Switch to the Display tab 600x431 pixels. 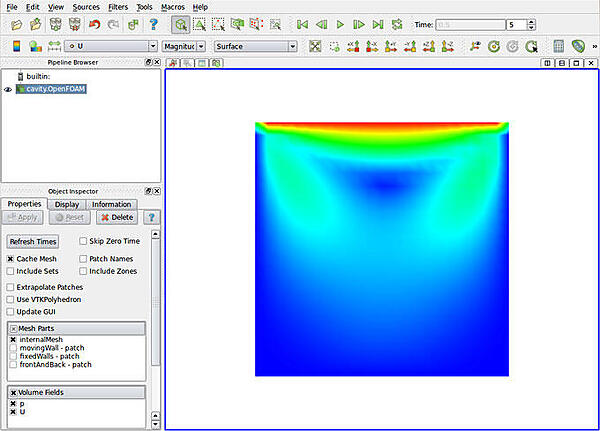pyautogui.click(x=67, y=204)
